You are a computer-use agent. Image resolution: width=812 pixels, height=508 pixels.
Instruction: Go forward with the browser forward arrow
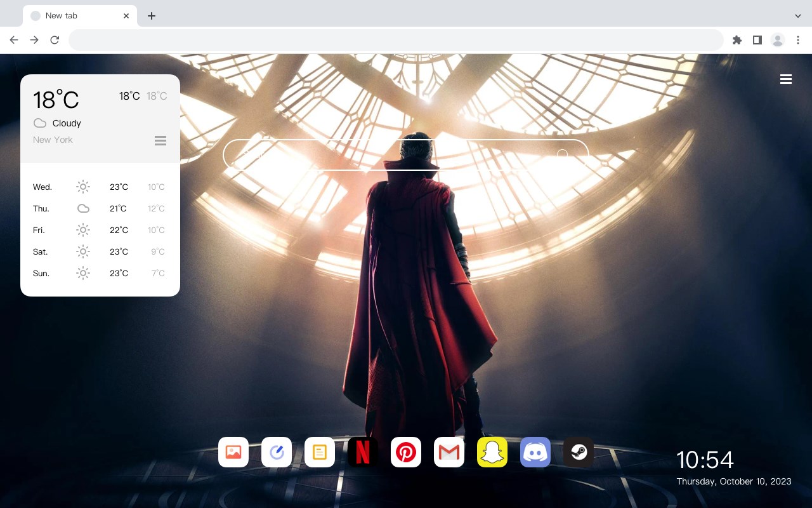coord(34,40)
